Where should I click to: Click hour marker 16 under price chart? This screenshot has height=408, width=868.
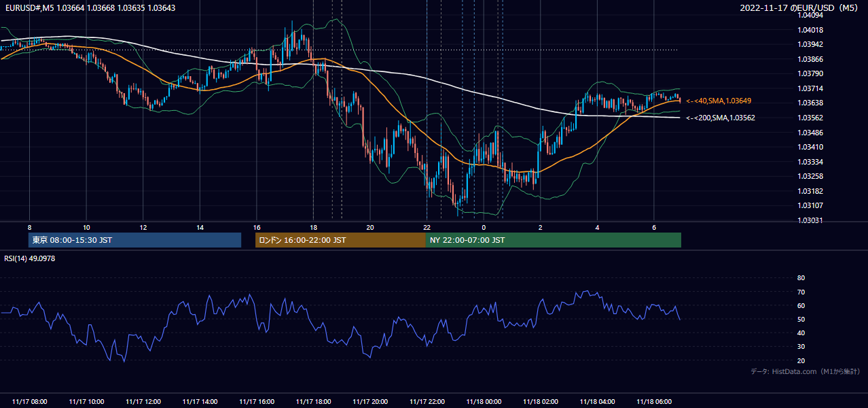click(257, 227)
